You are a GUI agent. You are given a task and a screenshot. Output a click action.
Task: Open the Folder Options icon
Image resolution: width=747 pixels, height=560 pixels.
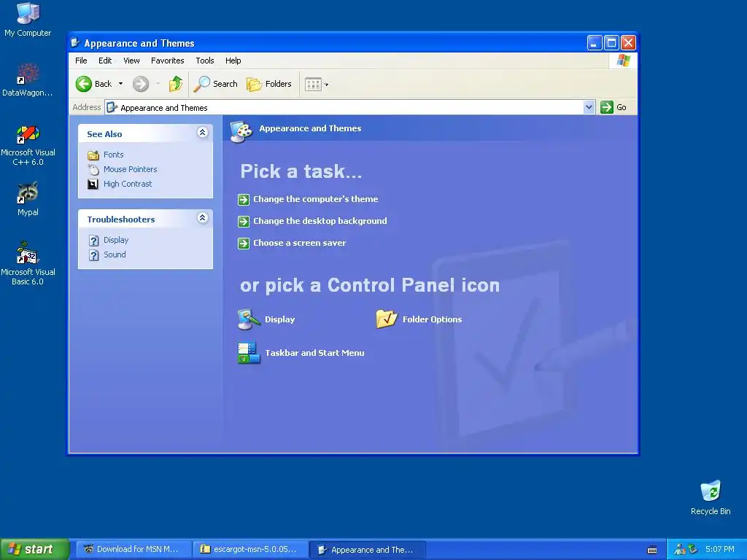[x=387, y=319]
